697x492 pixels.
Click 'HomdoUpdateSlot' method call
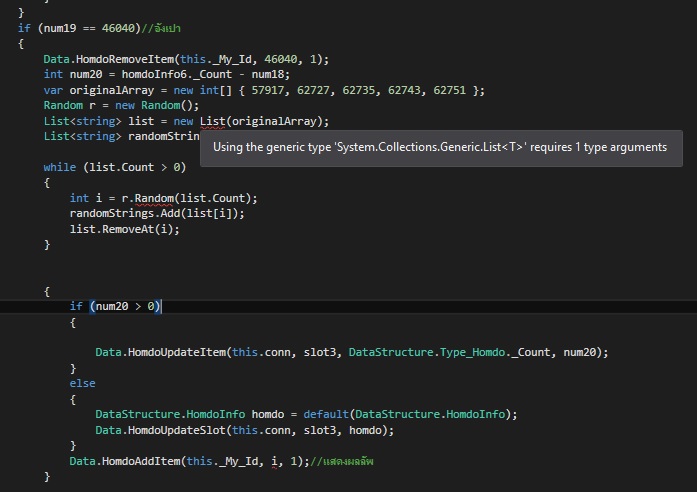pyautogui.click(x=177, y=430)
